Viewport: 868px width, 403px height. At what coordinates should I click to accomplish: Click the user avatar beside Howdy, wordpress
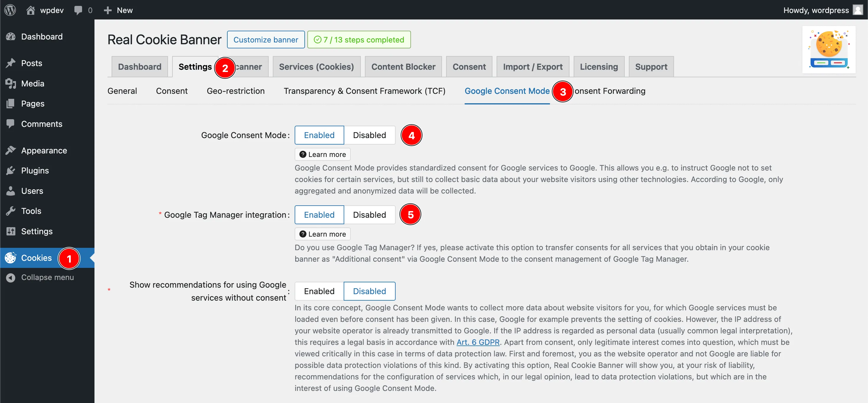(858, 10)
